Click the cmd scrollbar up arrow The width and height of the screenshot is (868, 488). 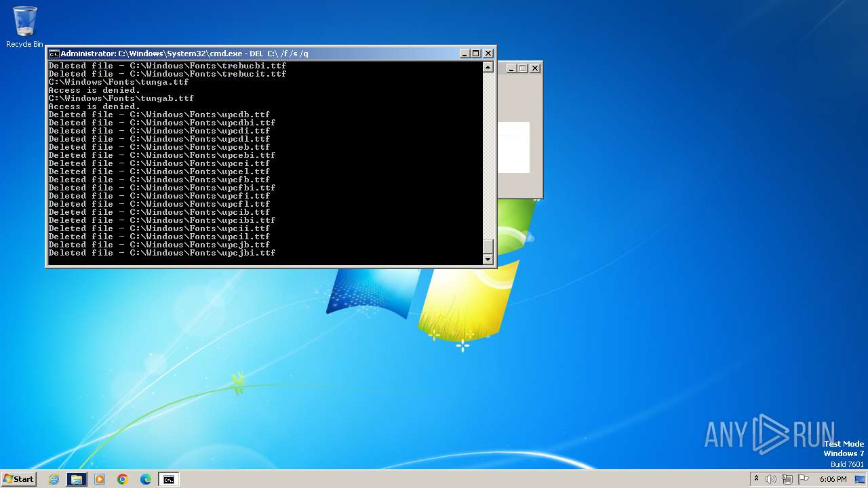coord(488,67)
